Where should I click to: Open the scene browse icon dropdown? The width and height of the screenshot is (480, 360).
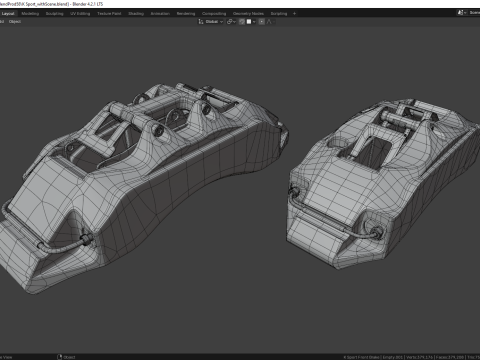coord(462,13)
